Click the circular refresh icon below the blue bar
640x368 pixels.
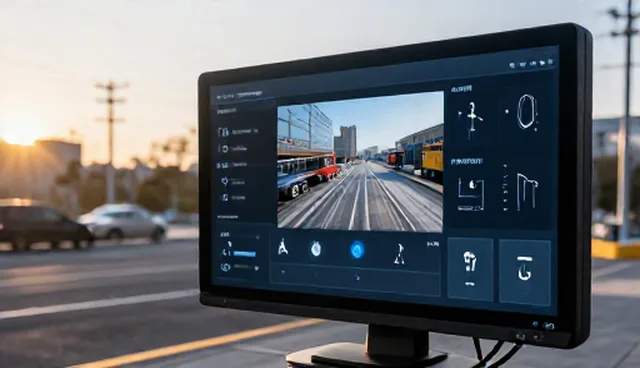coord(225,267)
